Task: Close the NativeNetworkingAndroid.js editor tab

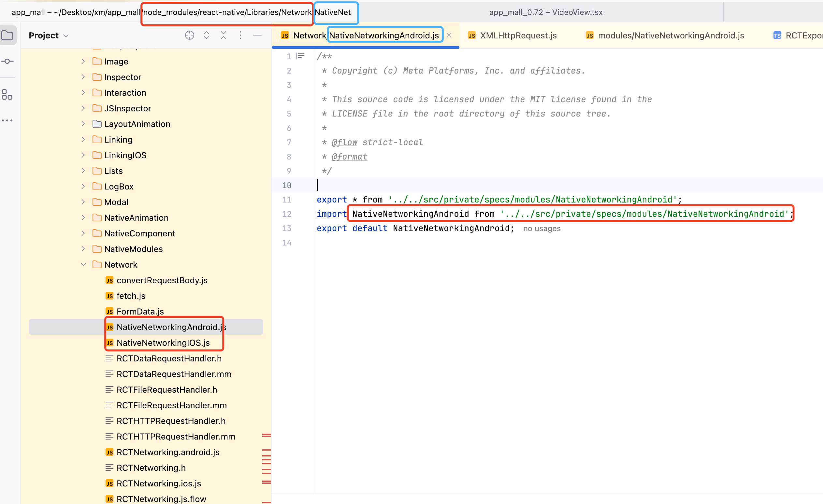Action: coord(449,35)
